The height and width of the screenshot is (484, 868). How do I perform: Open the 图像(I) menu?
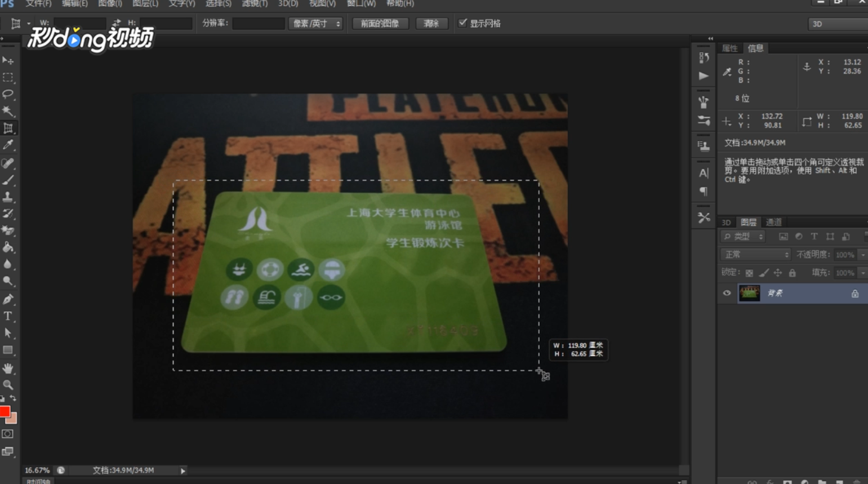(110, 4)
